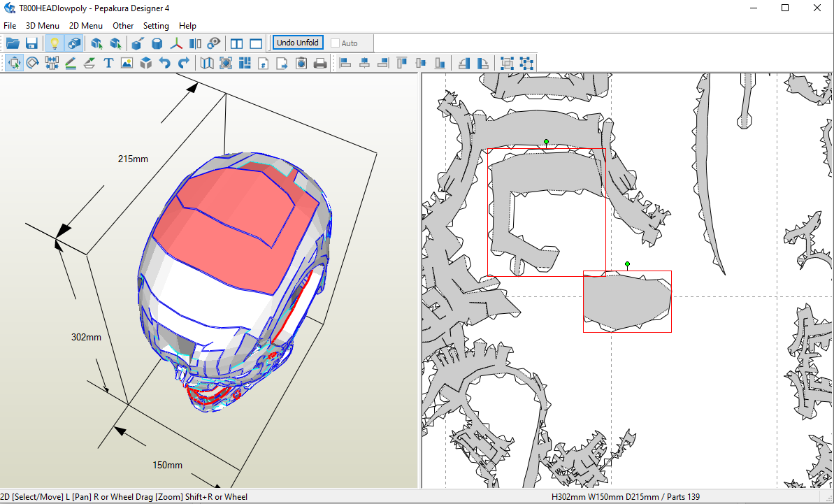Align selected parts to bottom edge
834x504 pixels.
[x=440, y=63]
